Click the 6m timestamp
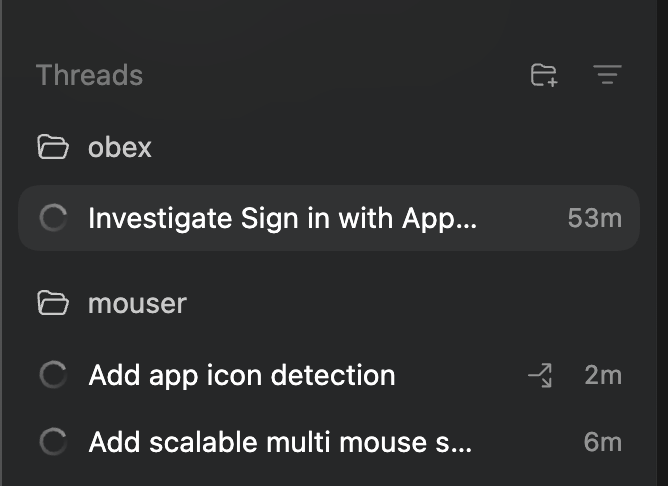668x486 pixels. pos(603,442)
